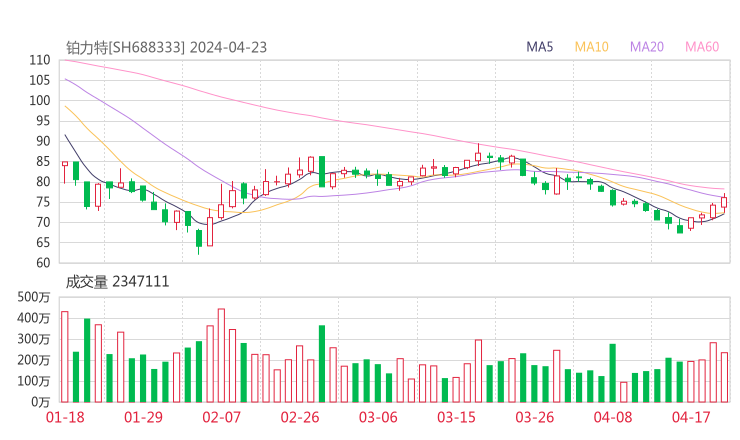Screen dimensions: 740x440
Task: Click the tall green volume bar after 02-26
Action: coord(322,364)
